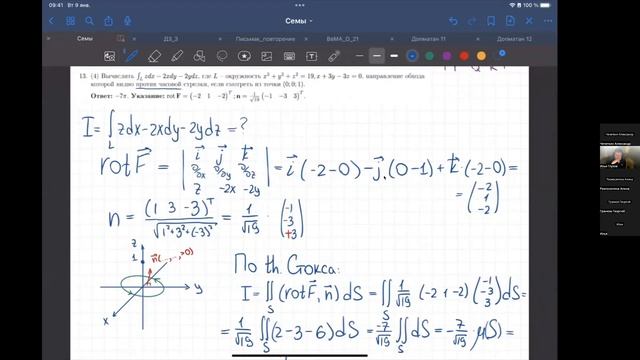Image resolution: width=640 pixels, height=360 pixels.
Task: Open the search magnifier in the top bar
Action: (x=89, y=21)
